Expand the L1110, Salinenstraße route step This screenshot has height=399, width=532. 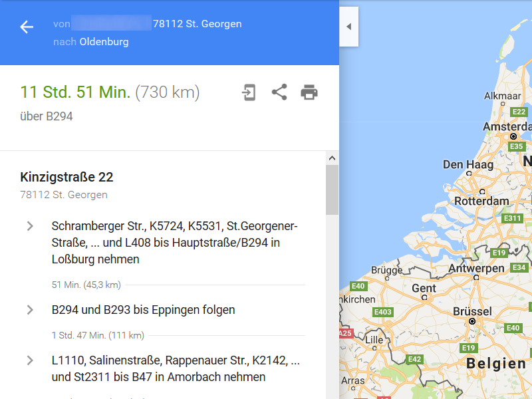(x=30, y=360)
